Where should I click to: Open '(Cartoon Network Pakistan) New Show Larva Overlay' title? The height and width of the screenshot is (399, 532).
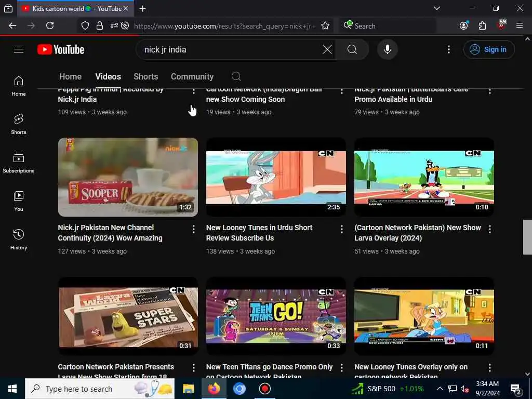coord(418,233)
